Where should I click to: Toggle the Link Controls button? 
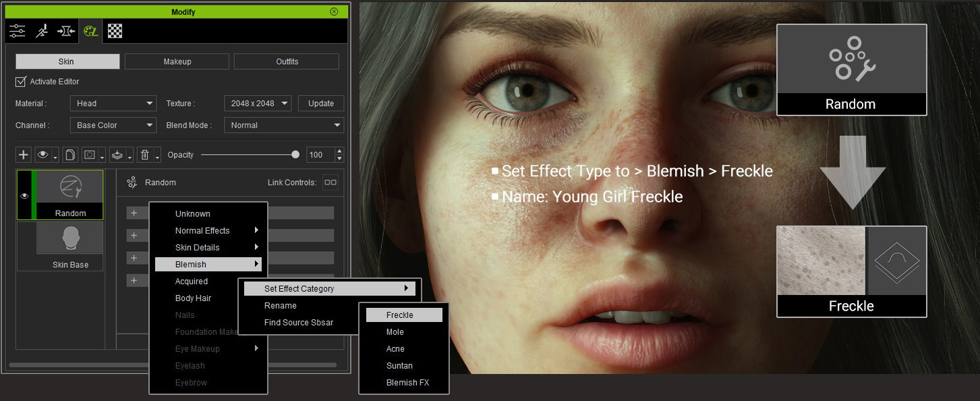point(330,182)
